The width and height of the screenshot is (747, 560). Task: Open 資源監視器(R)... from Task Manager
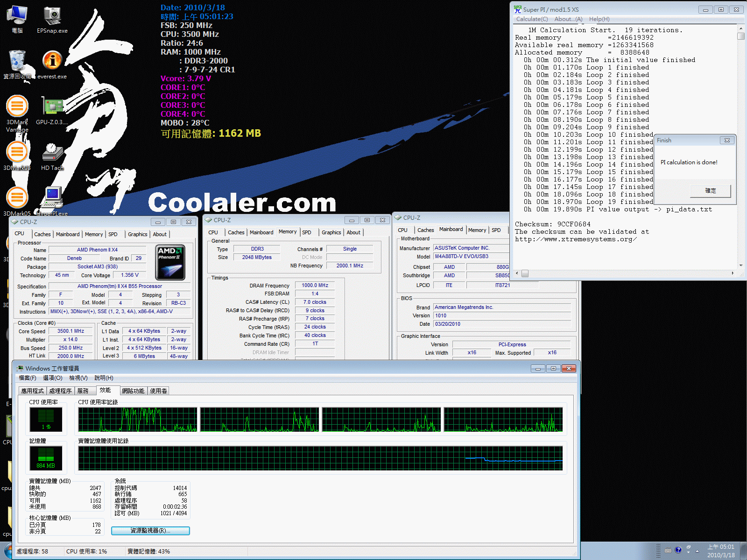tap(150, 531)
